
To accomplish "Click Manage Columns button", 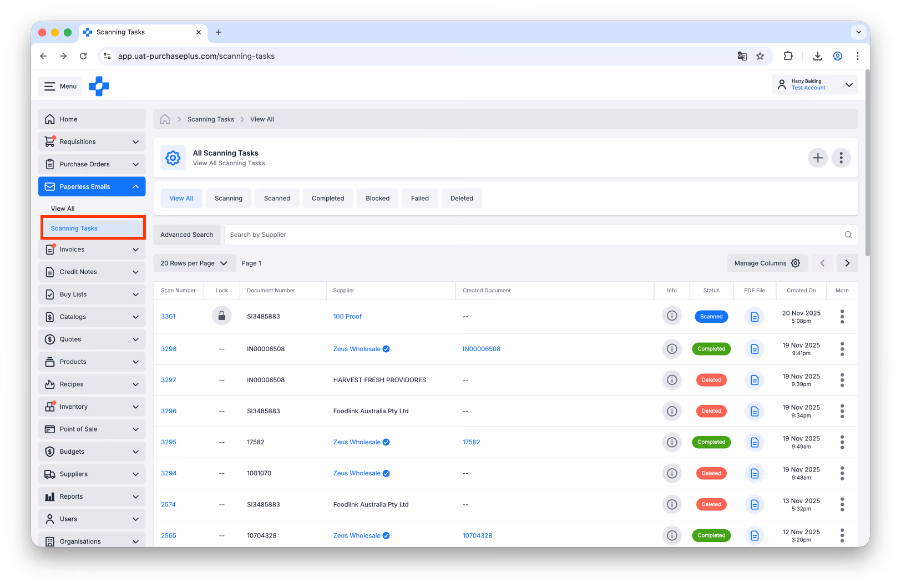I will coord(767,263).
